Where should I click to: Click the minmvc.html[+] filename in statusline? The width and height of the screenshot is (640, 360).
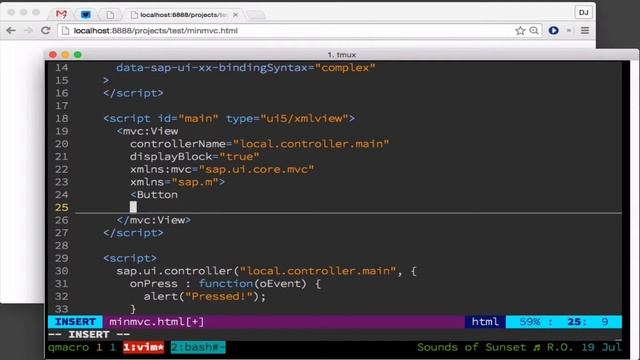(157, 322)
